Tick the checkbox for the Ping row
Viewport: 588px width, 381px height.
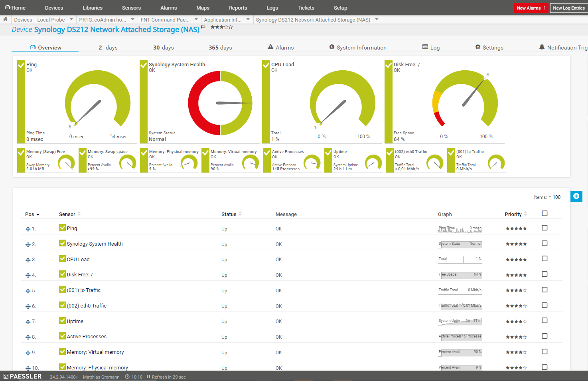(x=545, y=228)
